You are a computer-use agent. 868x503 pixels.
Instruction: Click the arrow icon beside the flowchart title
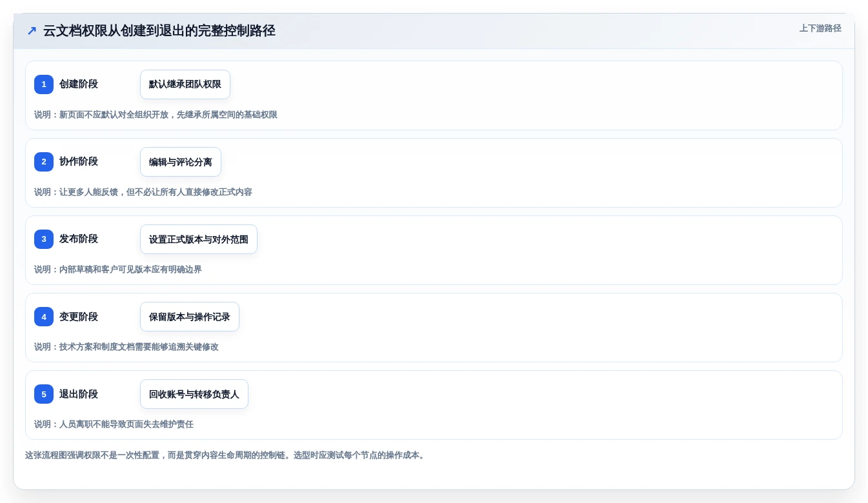[32, 31]
